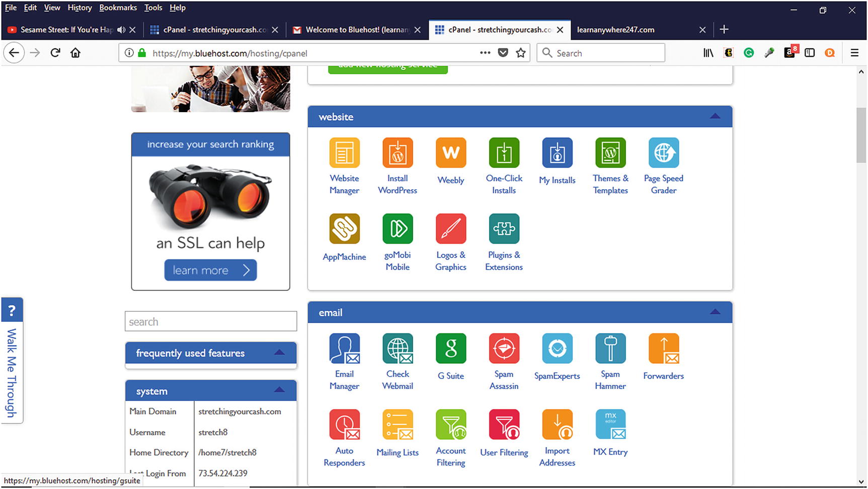Go to the browser home page

pyautogui.click(x=75, y=53)
